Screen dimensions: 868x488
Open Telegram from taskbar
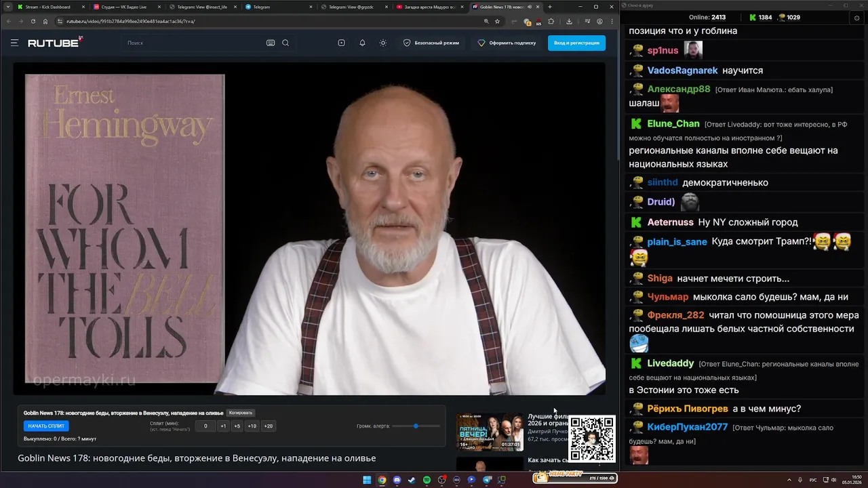[x=486, y=480]
